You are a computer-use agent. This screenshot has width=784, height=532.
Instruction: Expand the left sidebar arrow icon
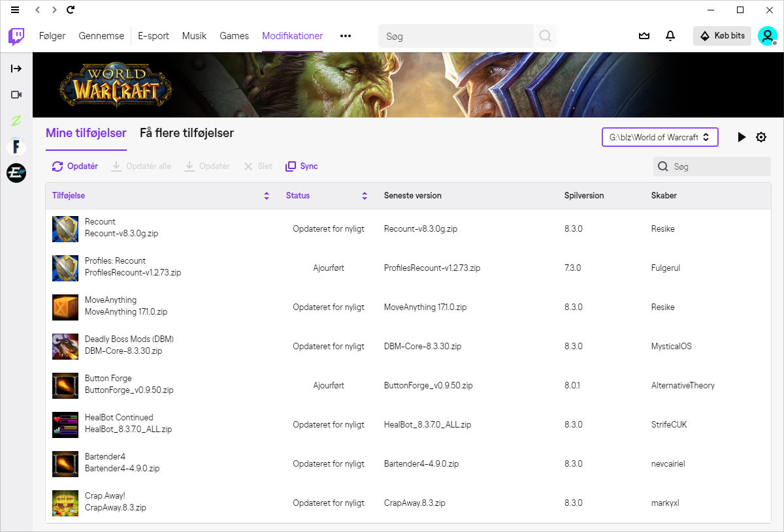pos(16,69)
